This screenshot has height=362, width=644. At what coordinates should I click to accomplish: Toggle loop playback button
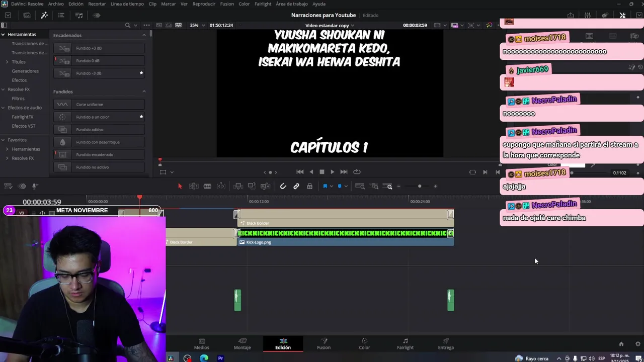(x=357, y=171)
